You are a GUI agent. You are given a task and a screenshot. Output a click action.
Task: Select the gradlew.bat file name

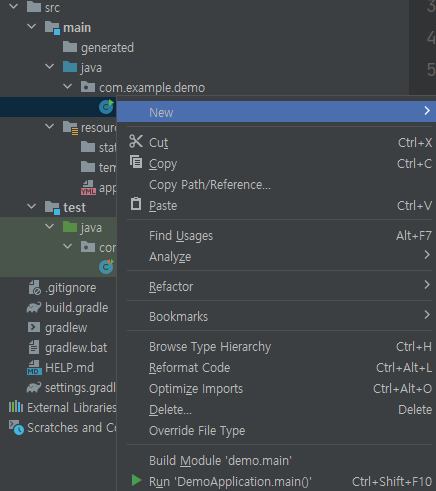click(x=76, y=348)
